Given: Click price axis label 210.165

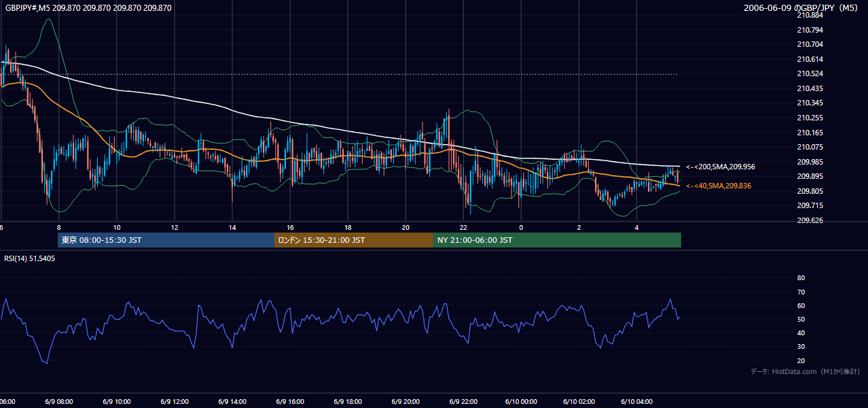Looking at the screenshot, I should (810, 133).
